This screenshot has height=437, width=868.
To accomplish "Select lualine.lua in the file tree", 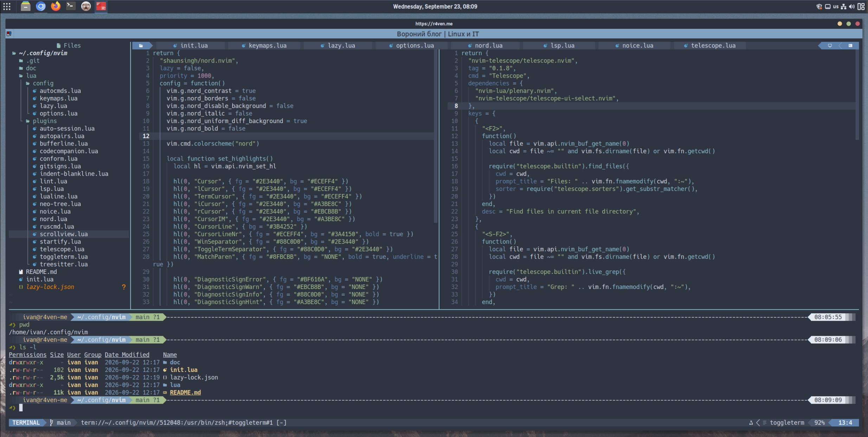I will pyautogui.click(x=55, y=197).
